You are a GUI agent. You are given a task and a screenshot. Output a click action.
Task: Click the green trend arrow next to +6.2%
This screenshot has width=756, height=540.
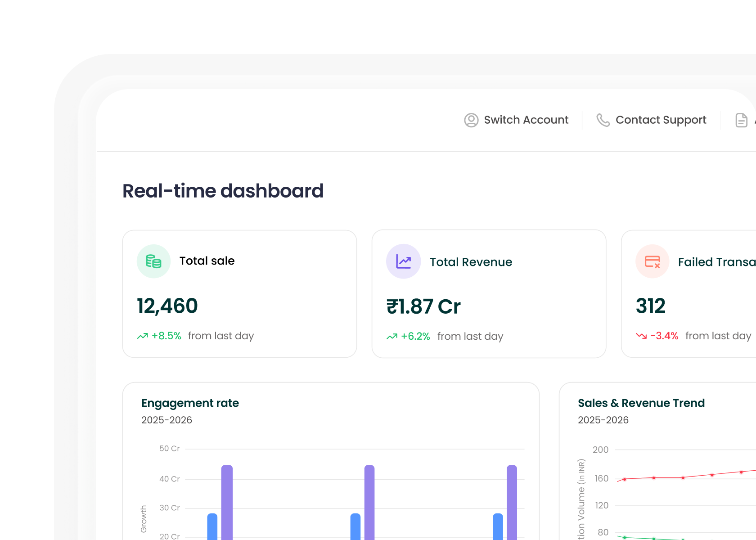coord(391,336)
